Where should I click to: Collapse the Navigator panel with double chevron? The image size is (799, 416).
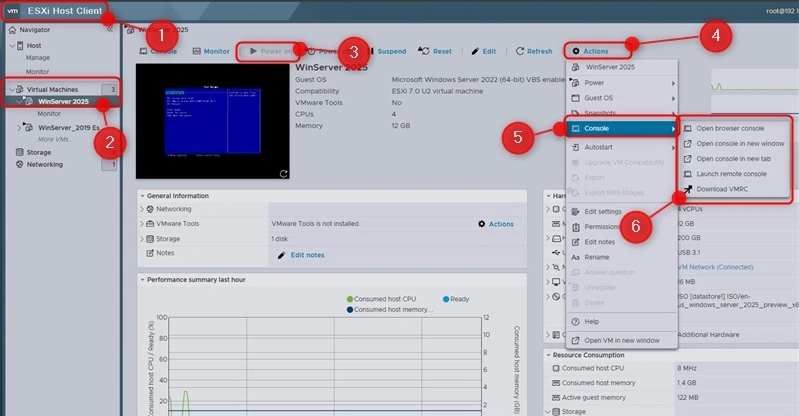(x=110, y=30)
